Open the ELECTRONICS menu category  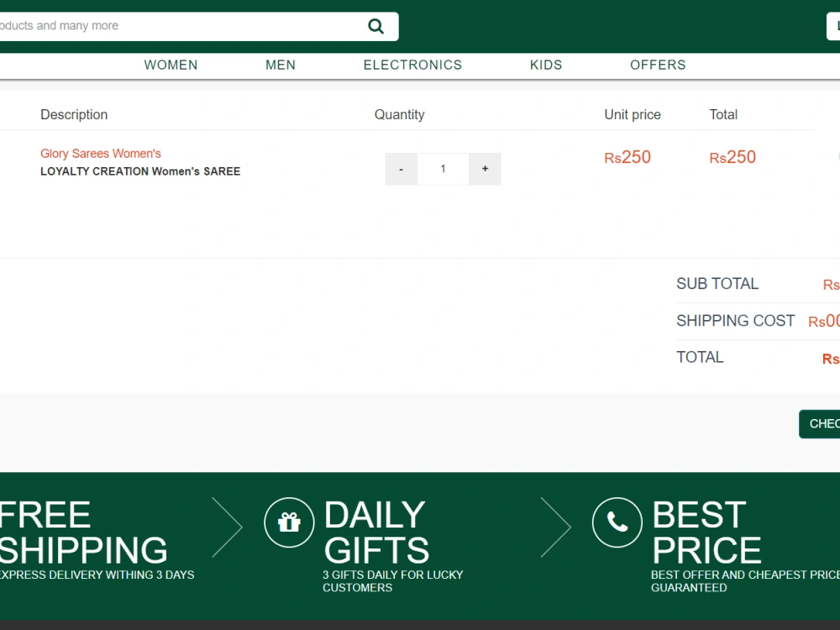click(412, 65)
